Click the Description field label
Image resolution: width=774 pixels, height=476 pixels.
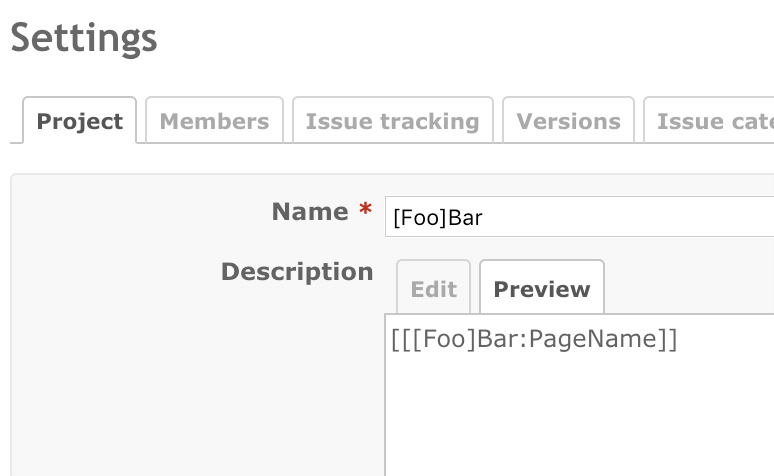pyautogui.click(x=297, y=272)
